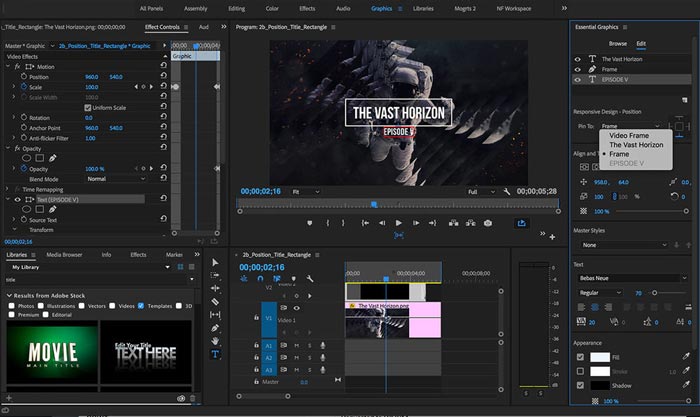
Task: Open timeline display settings wrench
Action: 310,279
